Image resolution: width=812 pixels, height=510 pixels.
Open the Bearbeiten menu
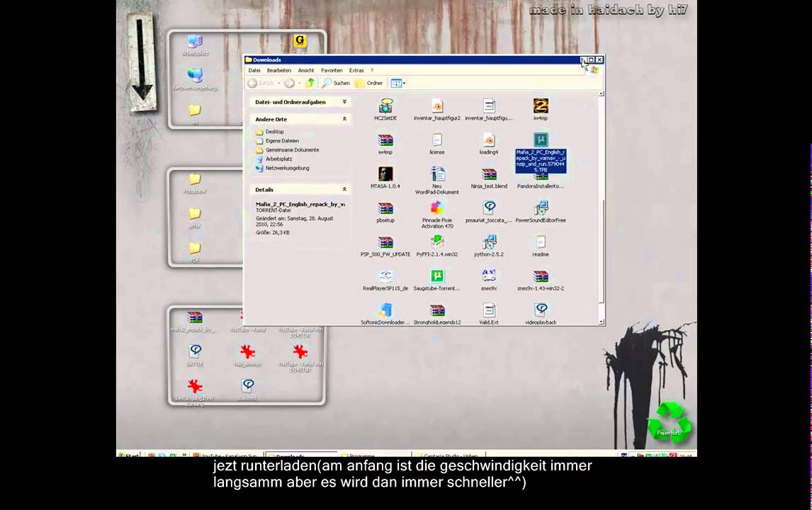(279, 70)
